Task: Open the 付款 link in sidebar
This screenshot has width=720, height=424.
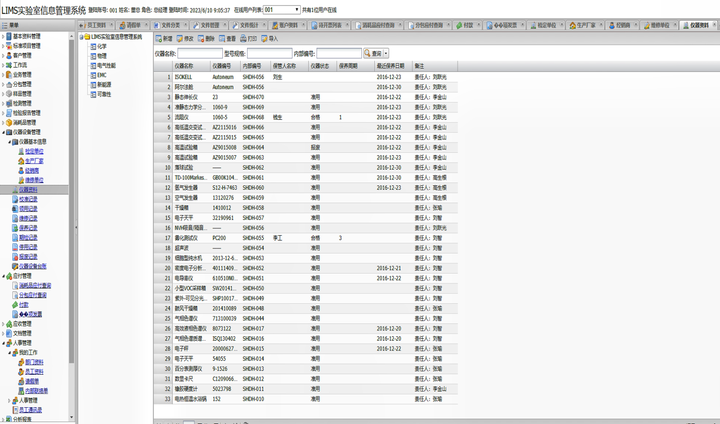Action: pos(24,305)
